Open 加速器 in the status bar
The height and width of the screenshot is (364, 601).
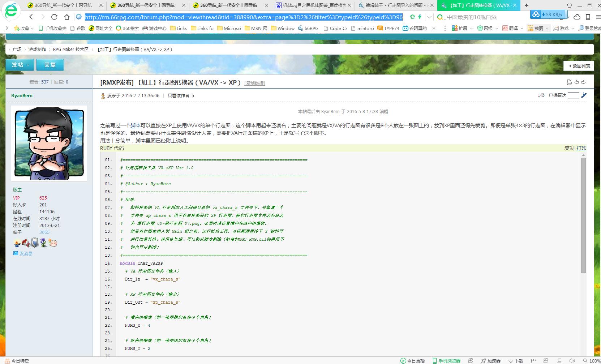click(491, 361)
